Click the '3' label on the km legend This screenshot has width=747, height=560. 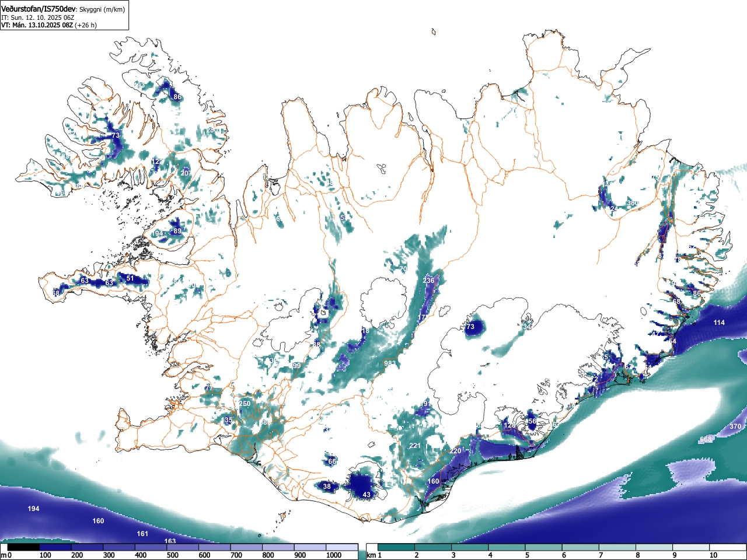point(453,555)
